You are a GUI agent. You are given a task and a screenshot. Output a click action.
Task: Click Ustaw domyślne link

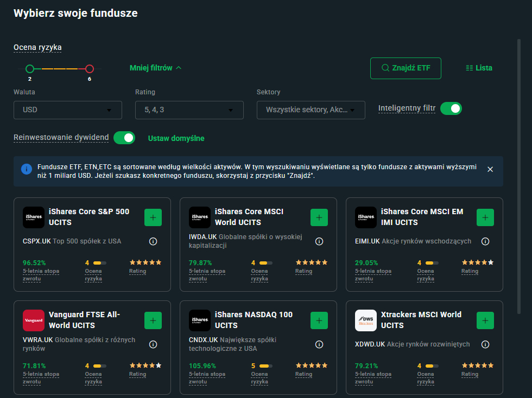pyautogui.click(x=176, y=138)
